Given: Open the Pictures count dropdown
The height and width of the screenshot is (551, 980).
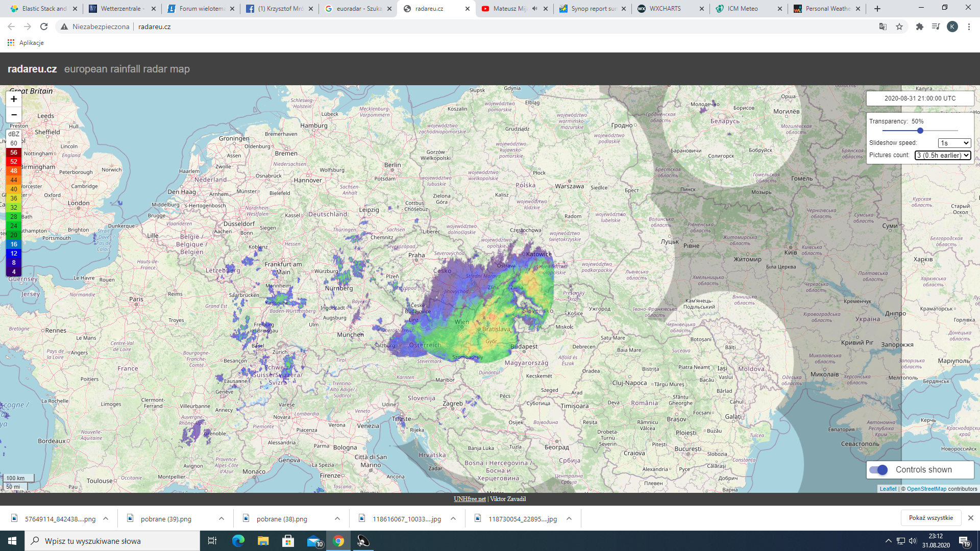Looking at the screenshot, I should point(942,155).
